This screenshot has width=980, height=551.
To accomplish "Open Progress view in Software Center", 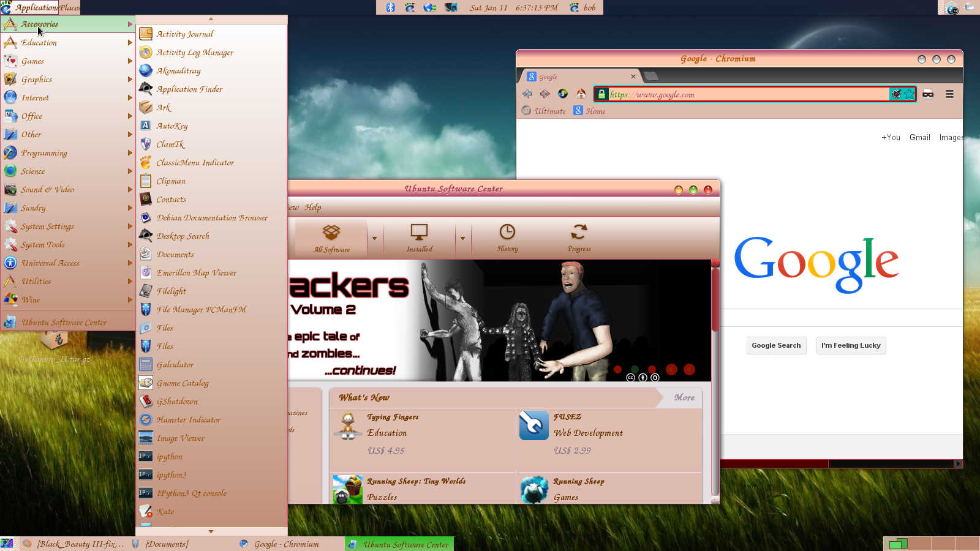I will [x=579, y=238].
